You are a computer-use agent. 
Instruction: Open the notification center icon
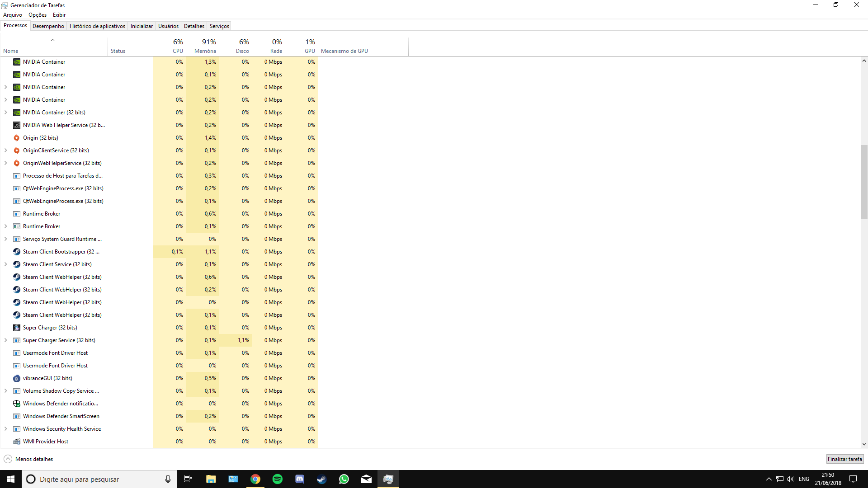point(853,479)
